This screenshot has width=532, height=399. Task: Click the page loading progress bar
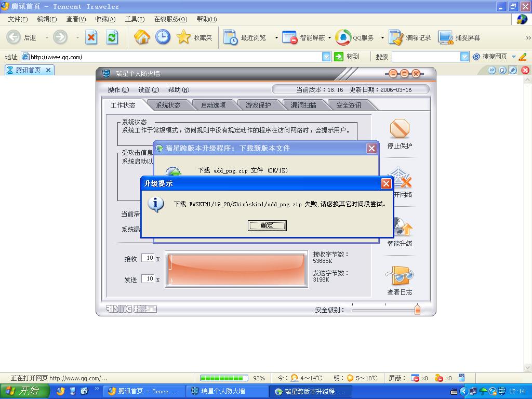point(224,378)
